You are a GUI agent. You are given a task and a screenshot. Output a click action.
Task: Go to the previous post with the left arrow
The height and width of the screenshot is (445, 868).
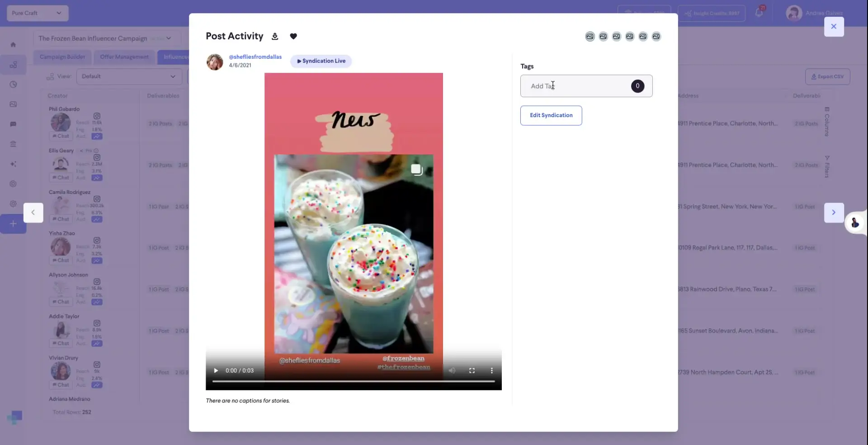point(33,213)
